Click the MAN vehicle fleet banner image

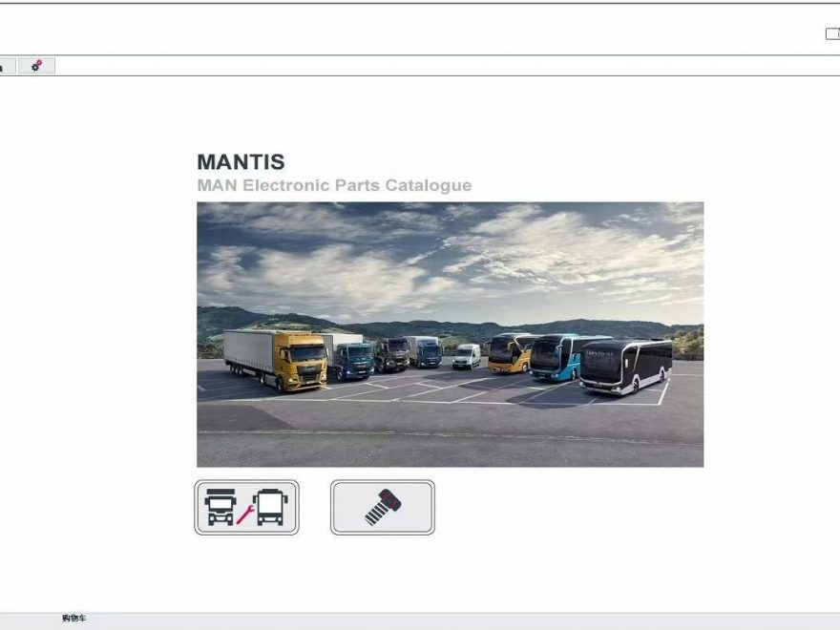[x=450, y=334]
